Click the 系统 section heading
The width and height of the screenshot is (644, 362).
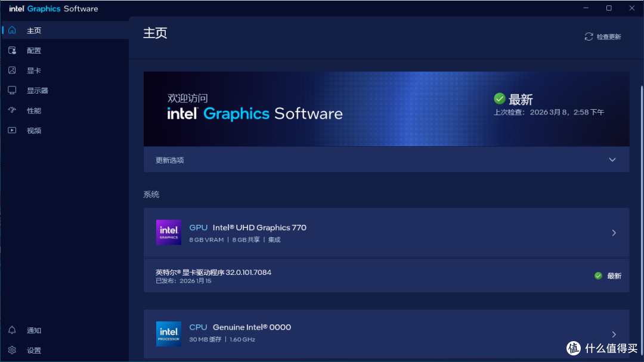coord(151,194)
